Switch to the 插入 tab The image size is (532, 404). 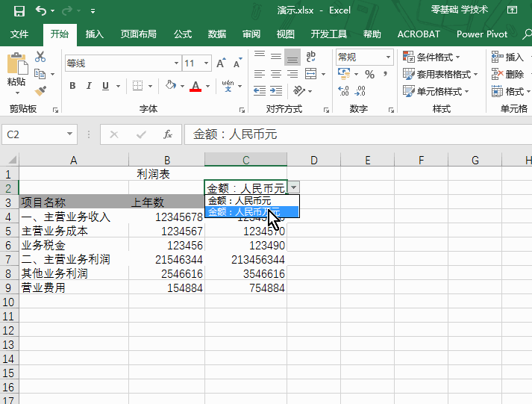tap(94, 34)
